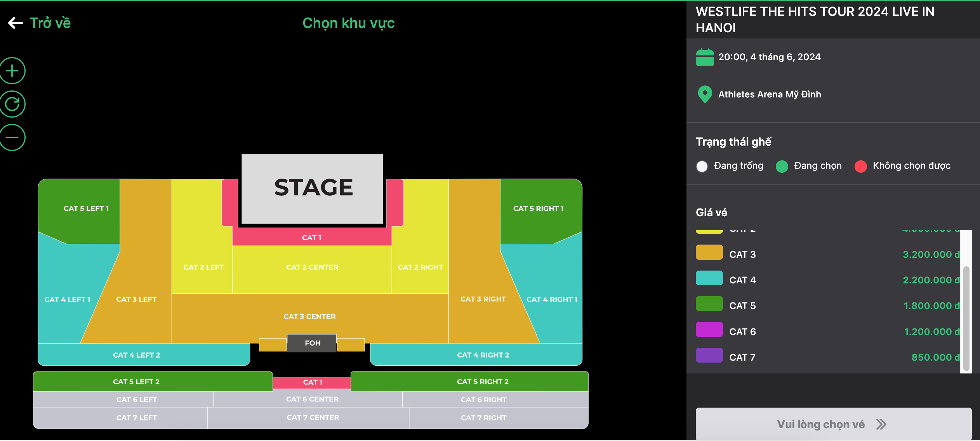The height and width of the screenshot is (441, 980).
Task: Click the CAT 4 teal color swatch
Action: coord(709,278)
